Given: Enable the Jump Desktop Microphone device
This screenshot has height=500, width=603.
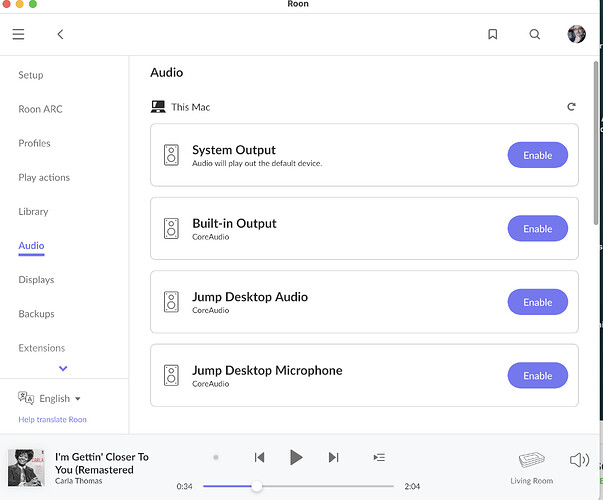Looking at the screenshot, I should pyautogui.click(x=538, y=375).
